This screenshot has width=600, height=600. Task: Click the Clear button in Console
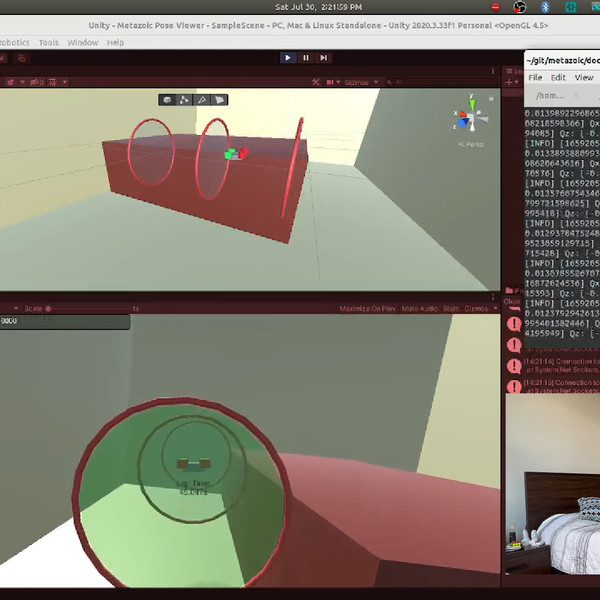512,302
